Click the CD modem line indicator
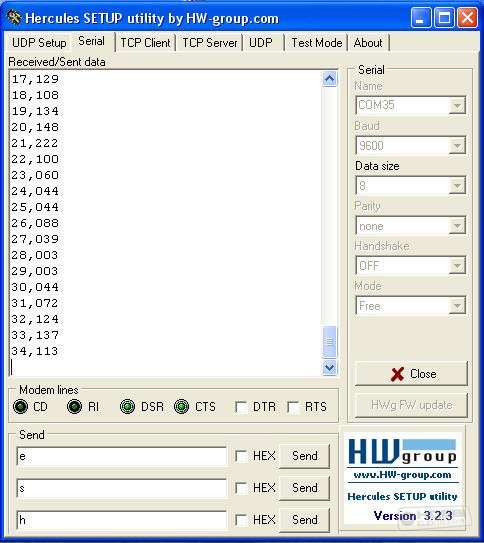484x543 pixels. (x=20, y=407)
